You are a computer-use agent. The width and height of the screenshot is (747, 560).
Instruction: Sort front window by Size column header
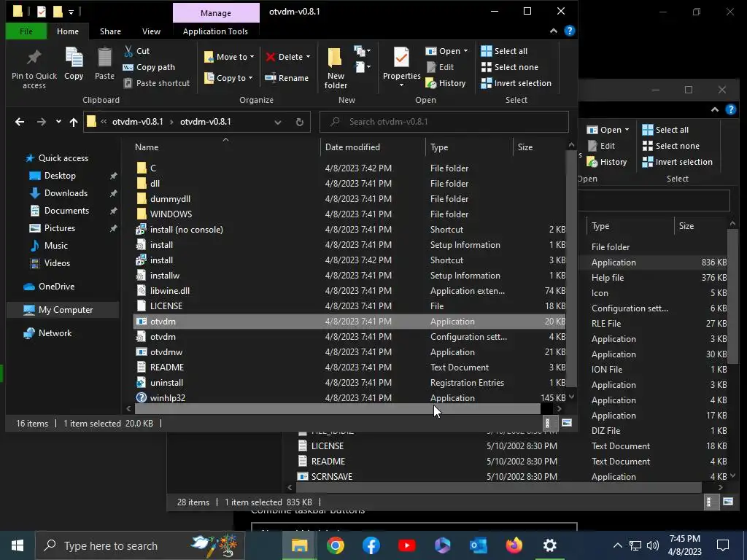tap(539, 147)
